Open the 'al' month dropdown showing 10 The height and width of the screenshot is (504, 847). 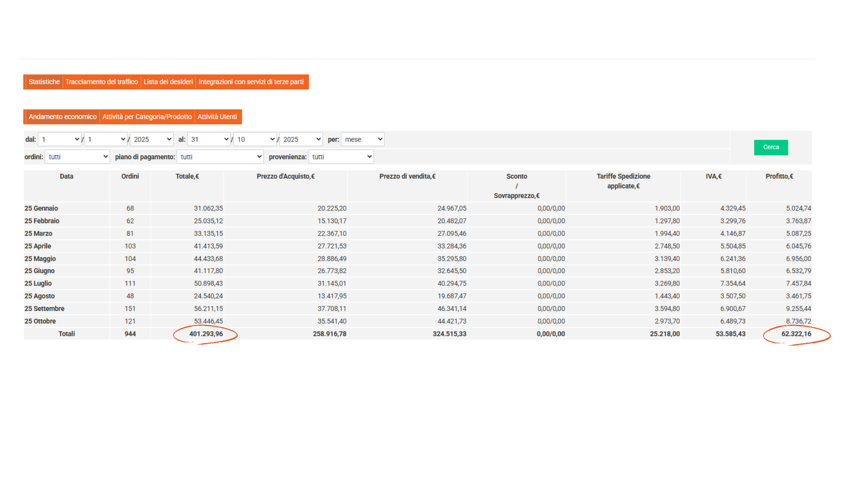click(255, 139)
